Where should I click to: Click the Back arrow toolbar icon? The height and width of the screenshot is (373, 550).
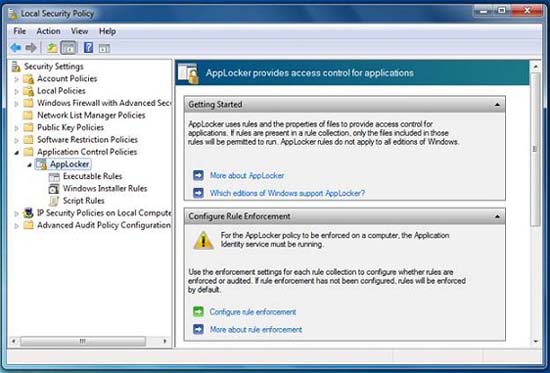15,47
